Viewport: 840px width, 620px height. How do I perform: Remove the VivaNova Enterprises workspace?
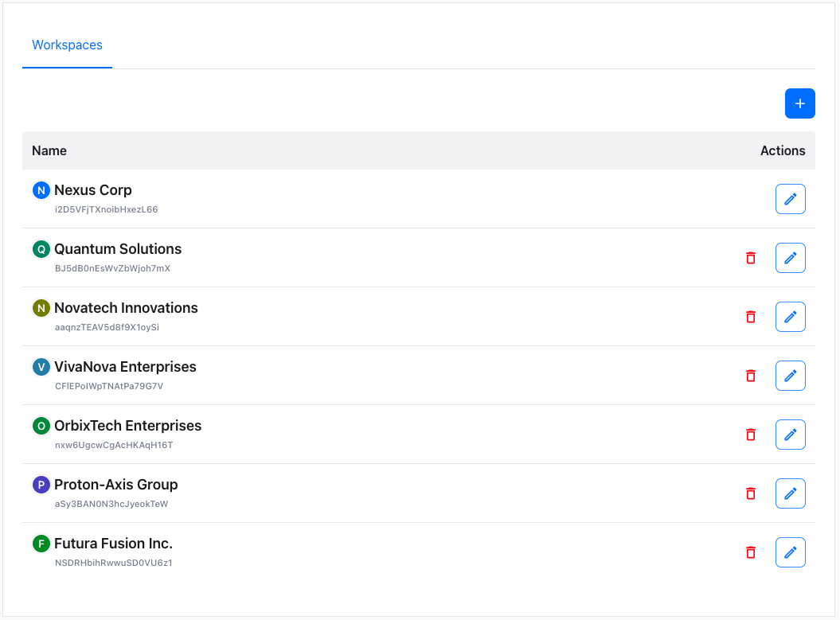[x=750, y=376]
